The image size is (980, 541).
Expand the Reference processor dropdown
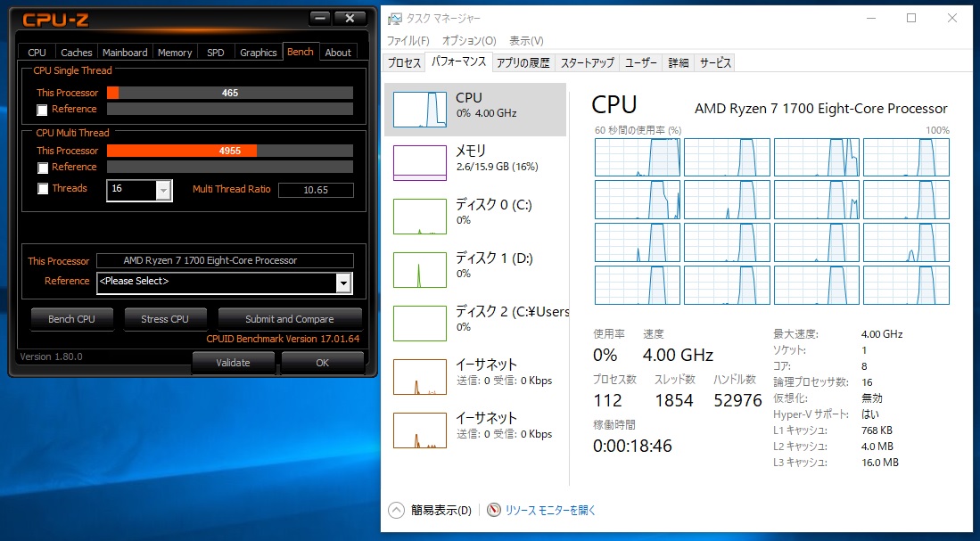tap(343, 282)
